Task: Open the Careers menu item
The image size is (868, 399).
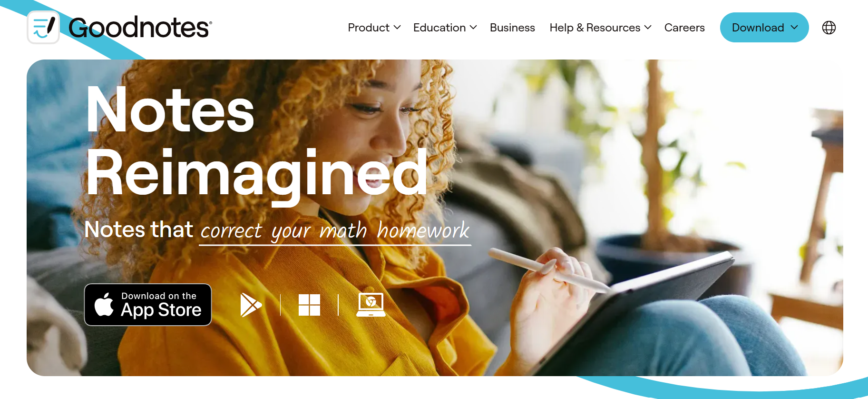Action: coord(684,28)
